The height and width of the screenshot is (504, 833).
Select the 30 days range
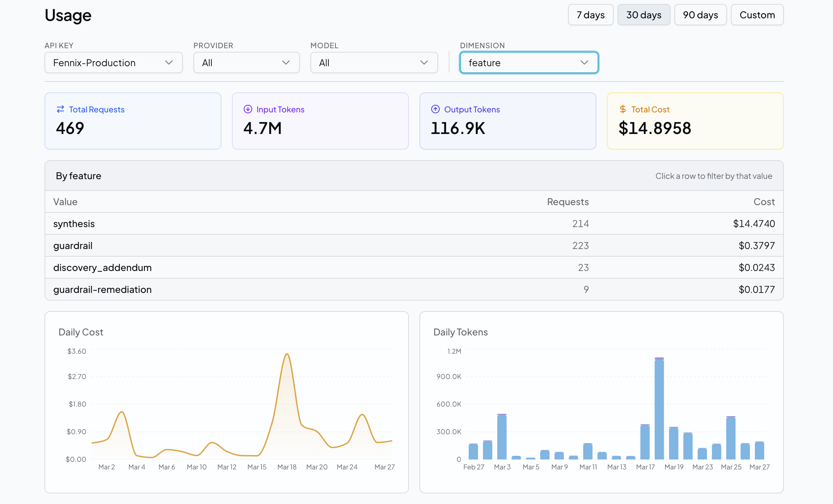pyautogui.click(x=644, y=15)
